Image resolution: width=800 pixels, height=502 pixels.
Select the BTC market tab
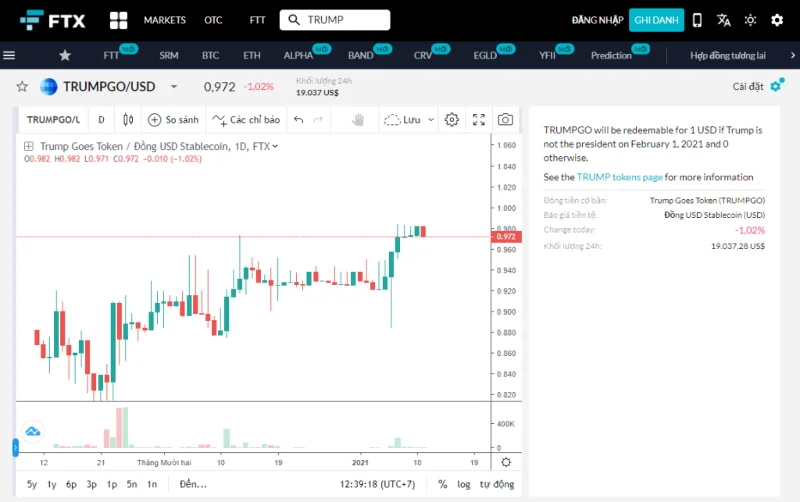(x=210, y=55)
